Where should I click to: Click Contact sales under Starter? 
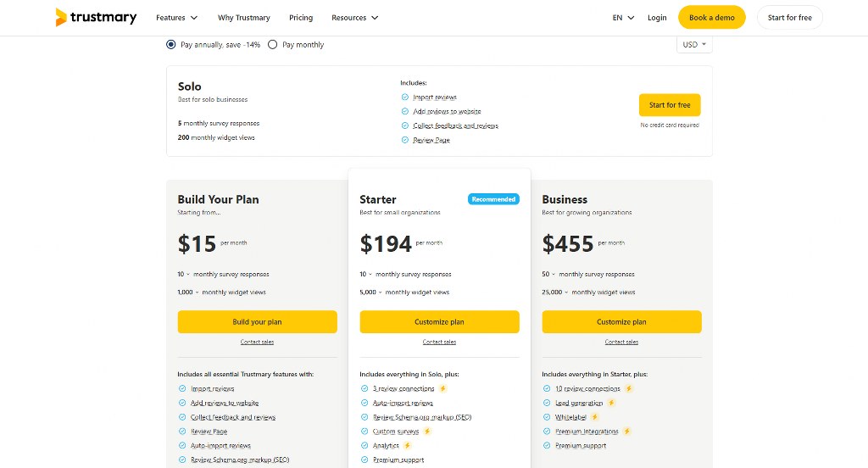(439, 342)
